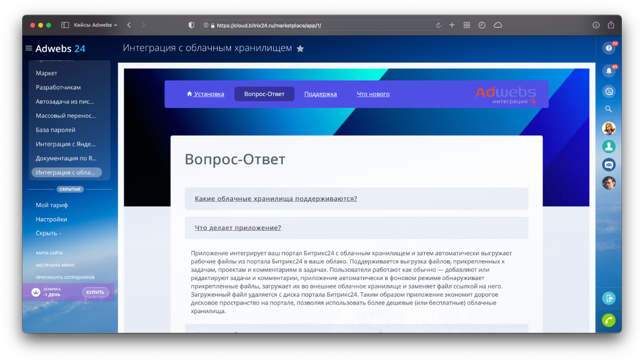
Task: Open the help icon with question mark
Action: pos(608,48)
